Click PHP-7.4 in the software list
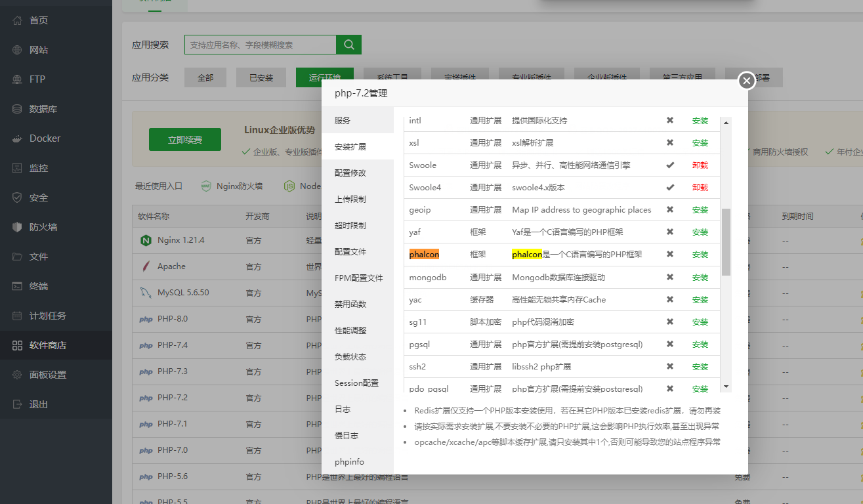 (173, 345)
